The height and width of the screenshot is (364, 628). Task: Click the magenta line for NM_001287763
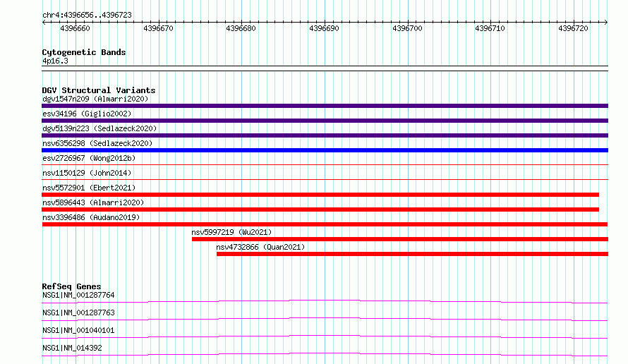click(325, 319)
